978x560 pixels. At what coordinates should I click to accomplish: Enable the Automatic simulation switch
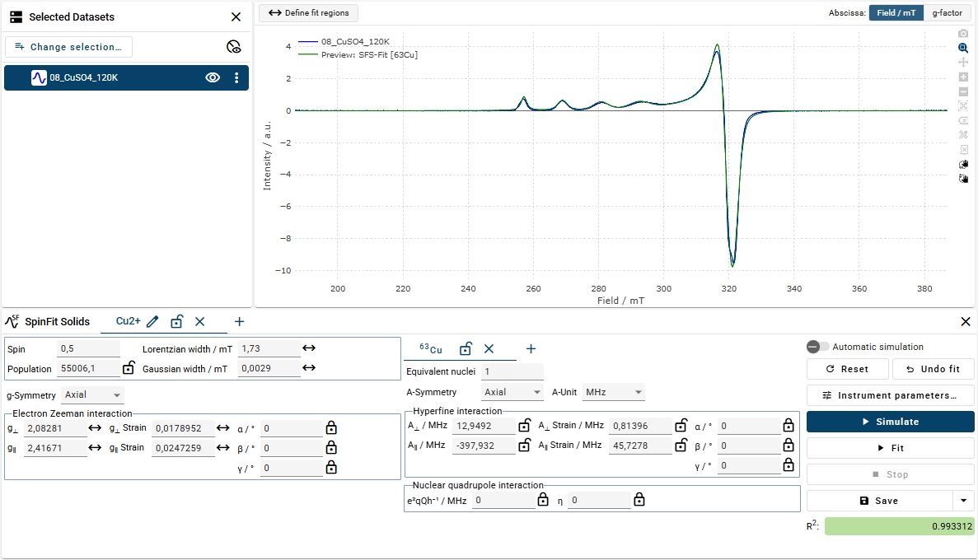817,347
